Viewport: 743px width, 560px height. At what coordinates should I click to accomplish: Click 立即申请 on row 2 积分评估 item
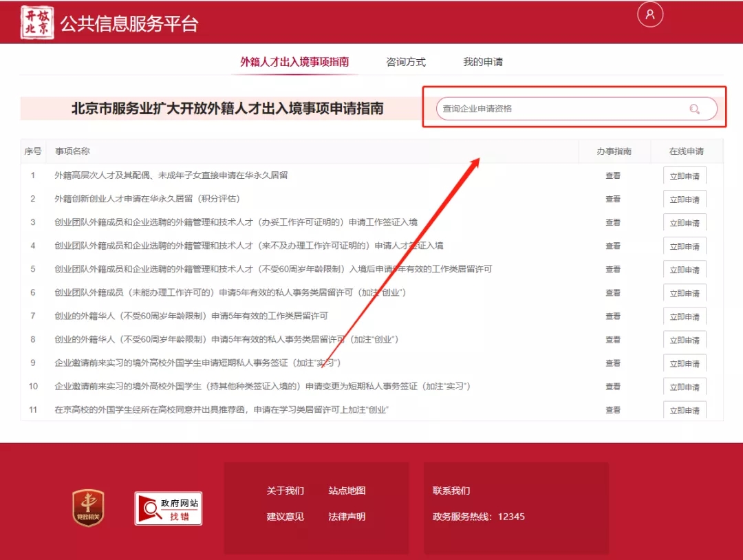click(685, 199)
